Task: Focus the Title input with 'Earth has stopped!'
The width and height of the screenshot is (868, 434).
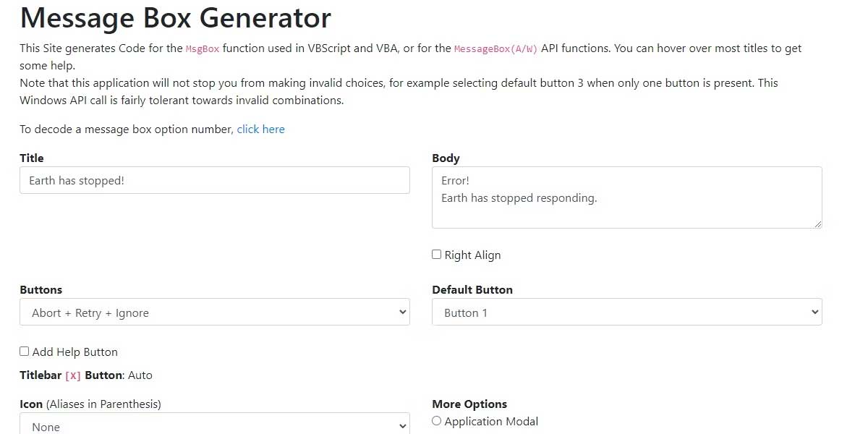Action: (214, 180)
